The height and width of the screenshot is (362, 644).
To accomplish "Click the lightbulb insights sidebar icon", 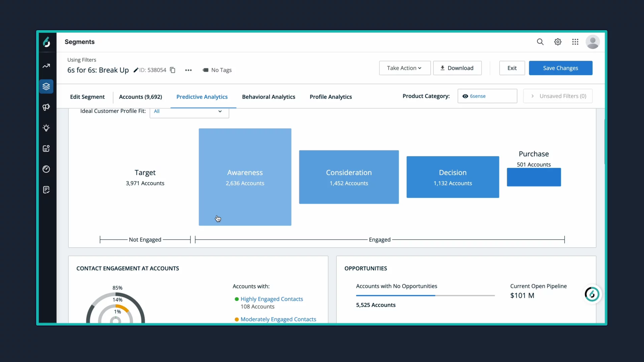I will tap(46, 128).
